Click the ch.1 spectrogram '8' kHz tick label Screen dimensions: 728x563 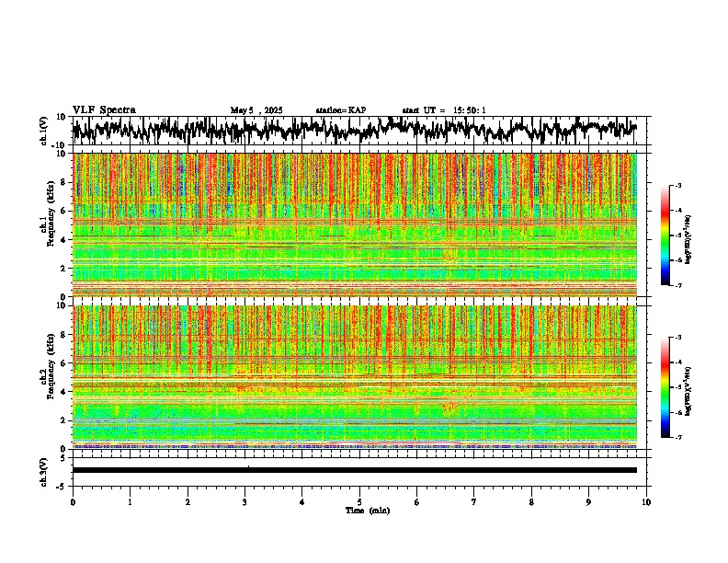point(65,182)
